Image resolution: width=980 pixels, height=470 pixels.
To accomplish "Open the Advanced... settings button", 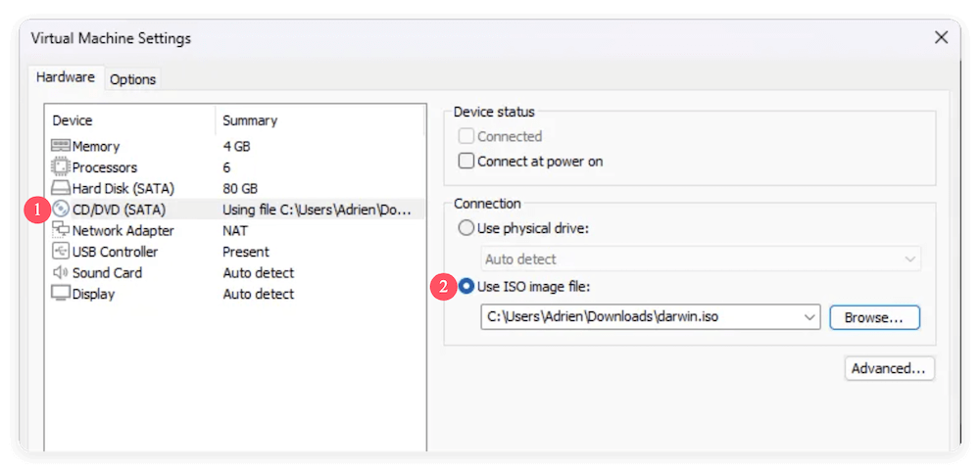I will point(889,368).
